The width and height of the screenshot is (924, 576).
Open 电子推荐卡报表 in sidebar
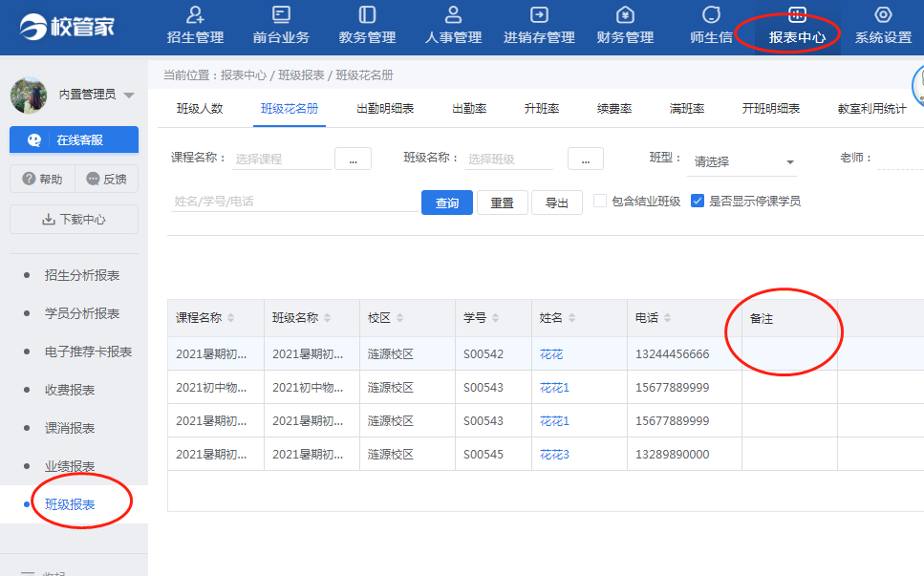[x=89, y=352]
